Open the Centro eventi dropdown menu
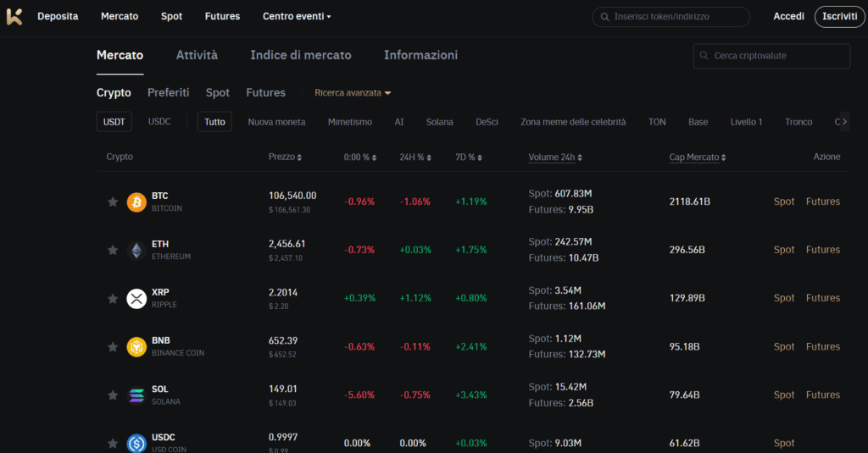Screen dimensions: 868x453 coord(297,17)
